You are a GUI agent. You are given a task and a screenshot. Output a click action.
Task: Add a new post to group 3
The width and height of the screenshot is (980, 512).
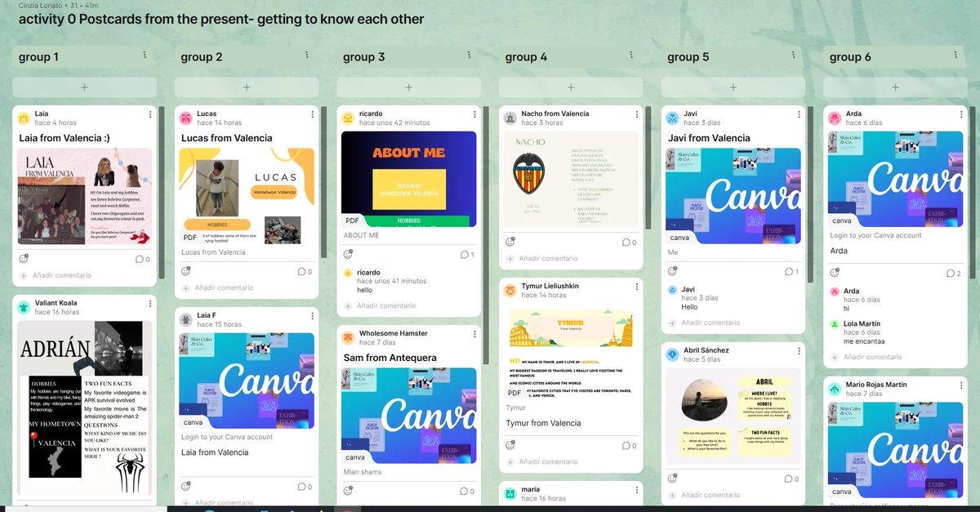coord(408,87)
